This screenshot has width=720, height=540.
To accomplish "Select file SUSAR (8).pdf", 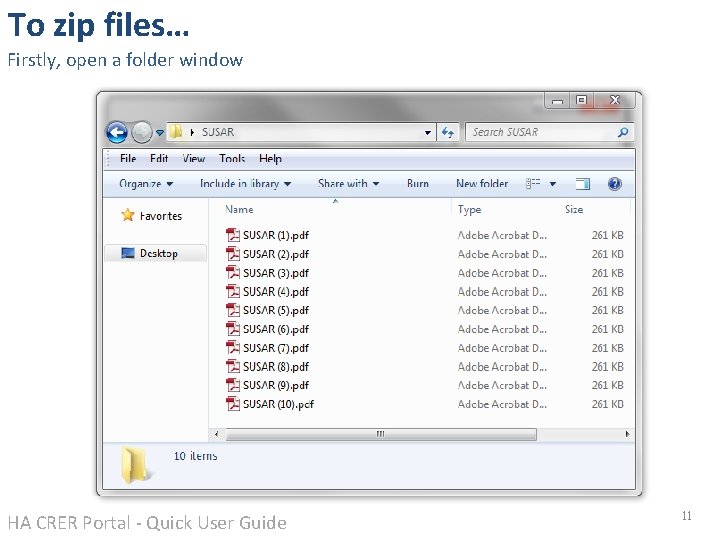I will [276, 367].
